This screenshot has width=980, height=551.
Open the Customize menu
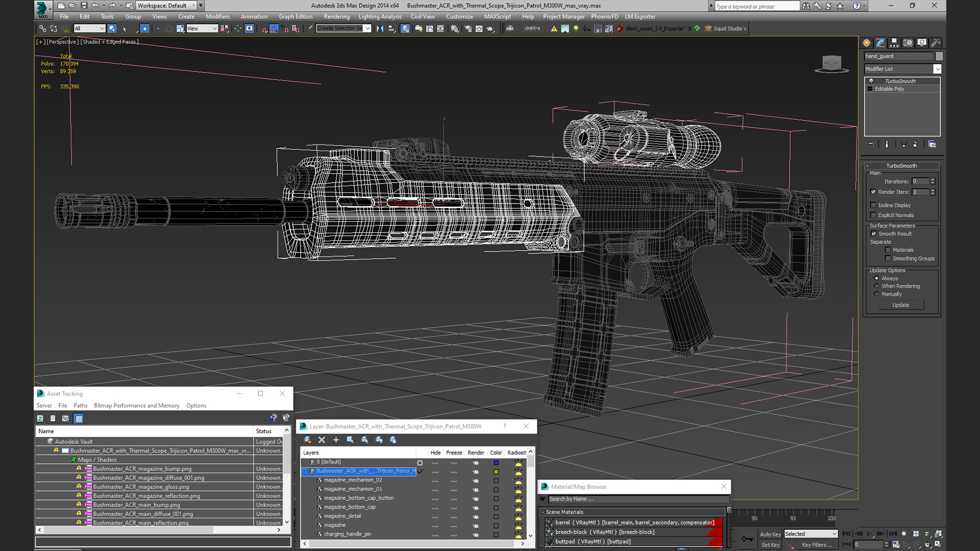[459, 17]
